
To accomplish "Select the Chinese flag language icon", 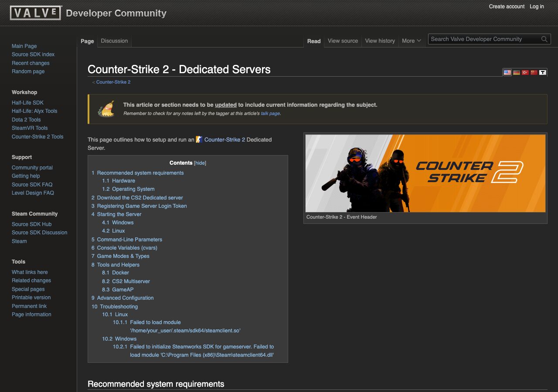I will pos(534,72).
